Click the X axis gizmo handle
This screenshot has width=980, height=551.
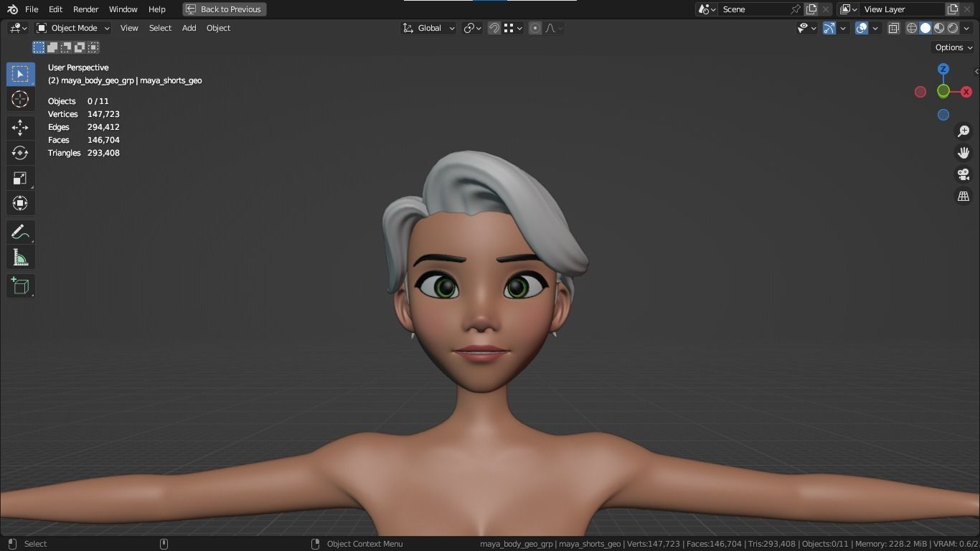pyautogui.click(x=966, y=92)
